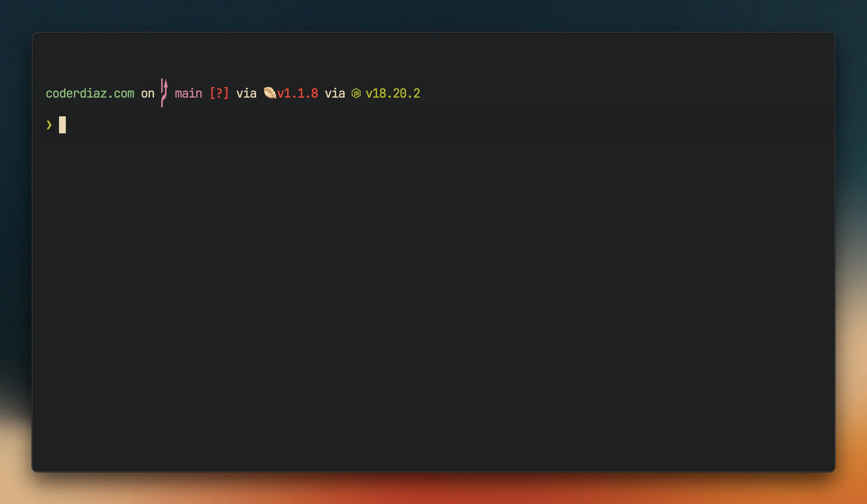The width and height of the screenshot is (867, 504).
Task: Click the word on after directory name
Action: tap(148, 94)
